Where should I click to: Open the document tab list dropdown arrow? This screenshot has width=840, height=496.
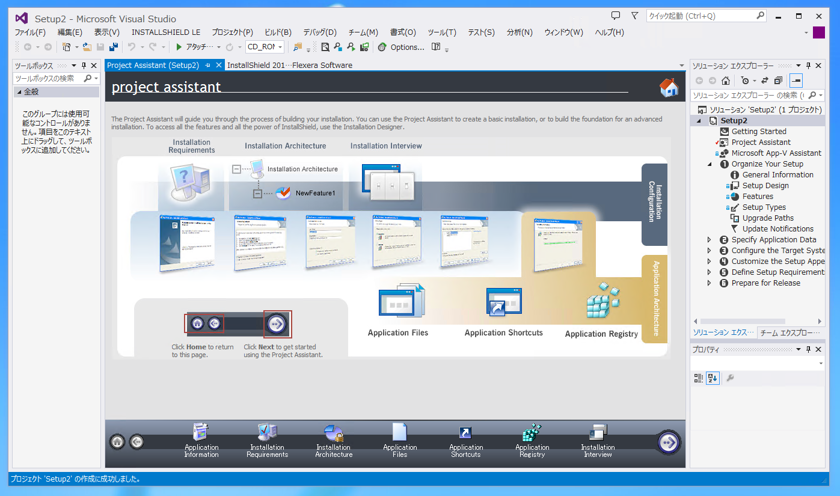coord(681,65)
